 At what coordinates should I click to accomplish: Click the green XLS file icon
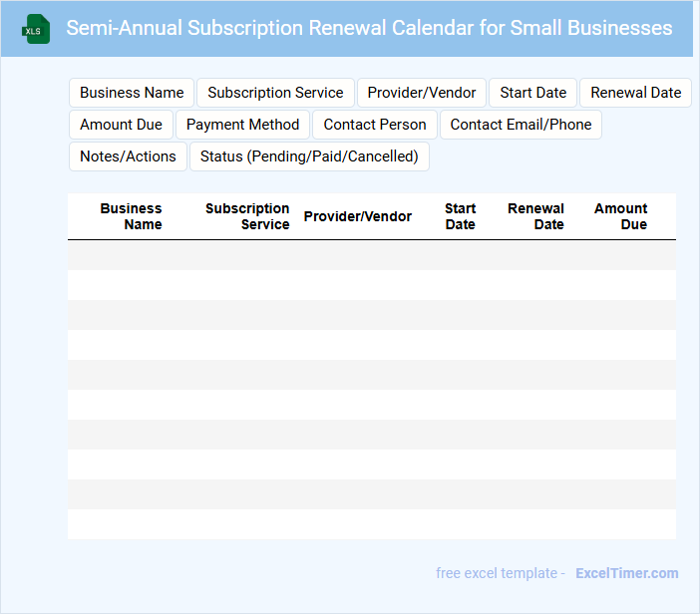click(36, 29)
